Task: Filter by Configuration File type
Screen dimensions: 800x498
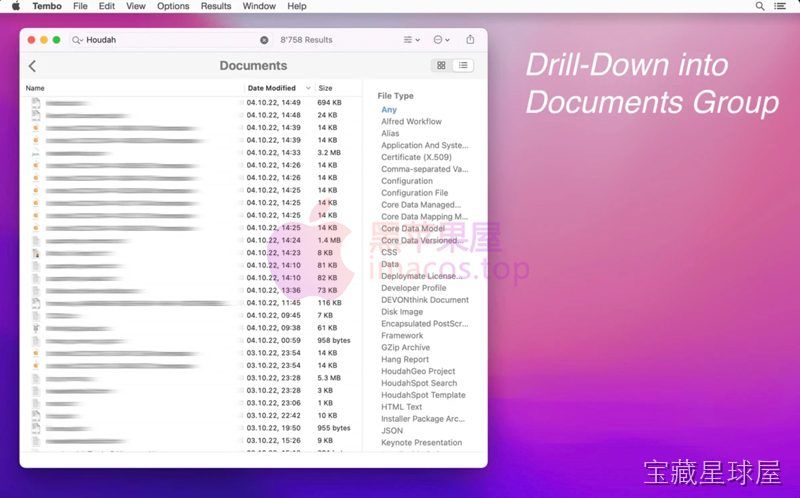Action: [x=414, y=193]
